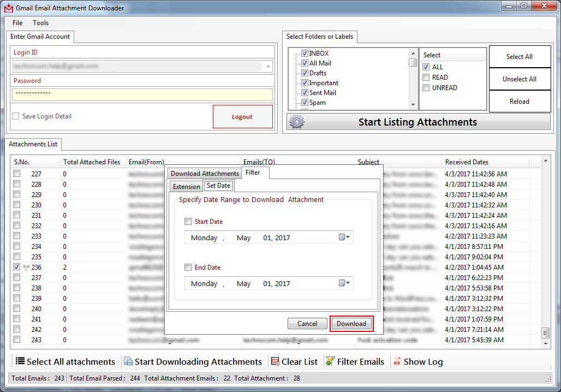Click Filter Emails in toolbar
561x392 pixels.
[x=355, y=361]
